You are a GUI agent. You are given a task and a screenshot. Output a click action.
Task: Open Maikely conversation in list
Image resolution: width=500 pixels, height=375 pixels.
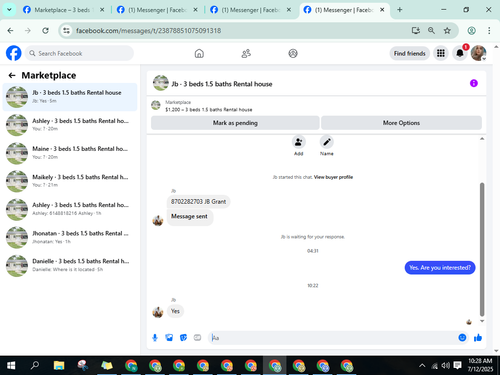click(70, 181)
